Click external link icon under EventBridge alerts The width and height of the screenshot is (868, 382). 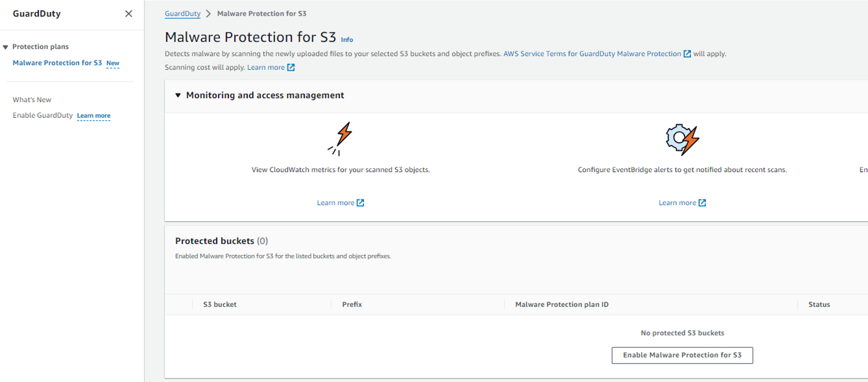[x=702, y=203]
